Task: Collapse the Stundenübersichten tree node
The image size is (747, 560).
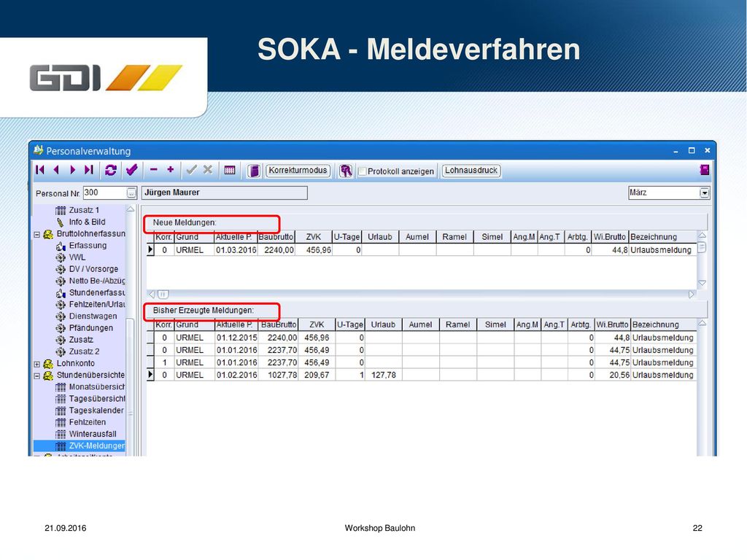Action: coord(36,376)
